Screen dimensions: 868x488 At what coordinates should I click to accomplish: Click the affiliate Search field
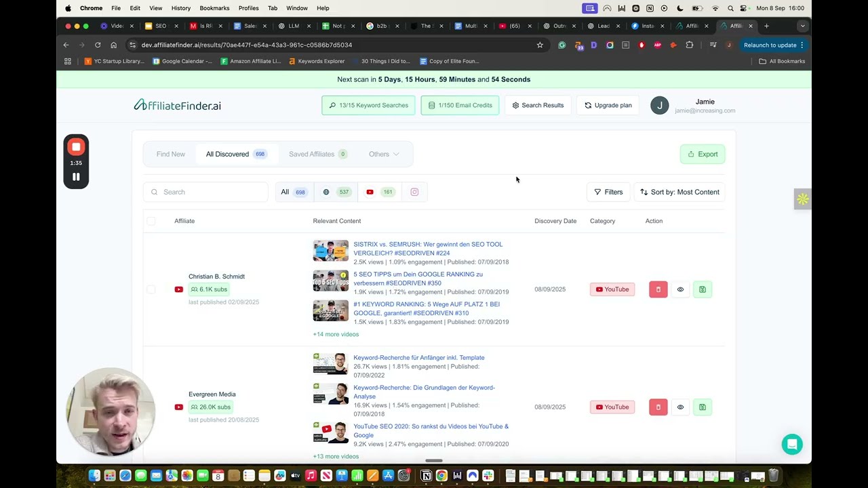click(x=205, y=192)
